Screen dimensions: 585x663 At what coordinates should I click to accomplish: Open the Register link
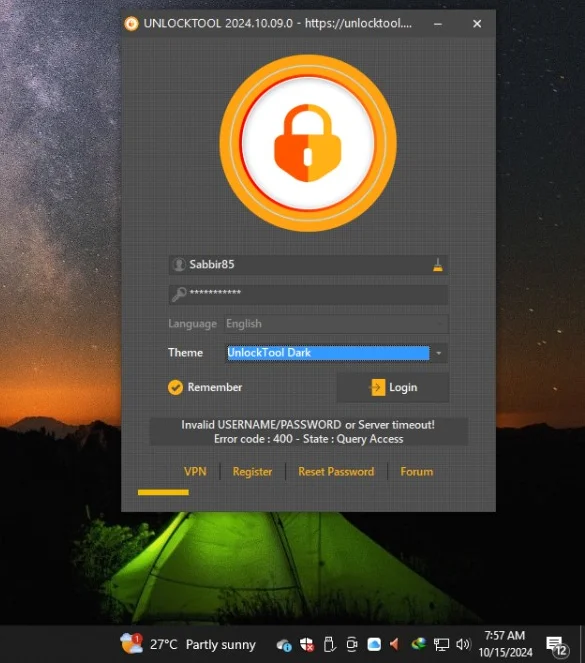(252, 472)
